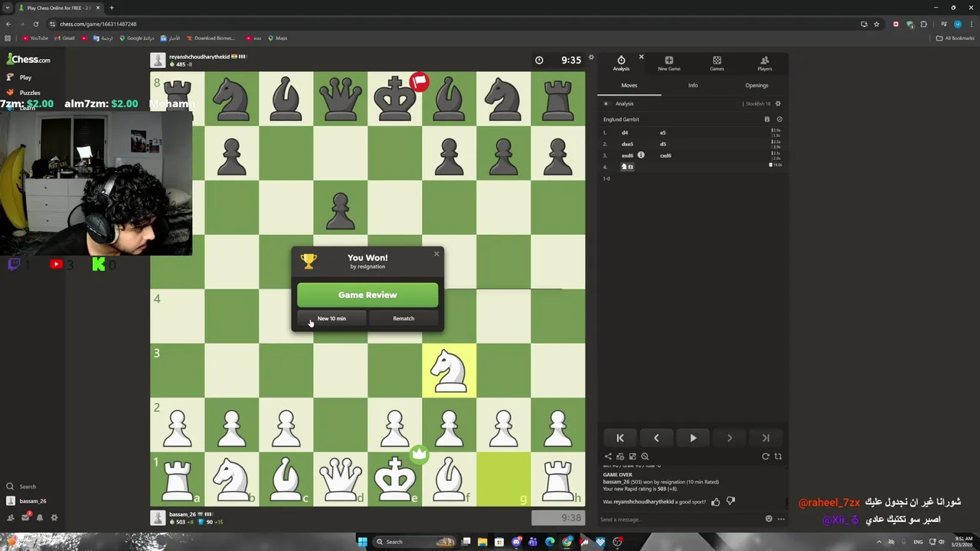Click the browser address bar URL

[98, 24]
